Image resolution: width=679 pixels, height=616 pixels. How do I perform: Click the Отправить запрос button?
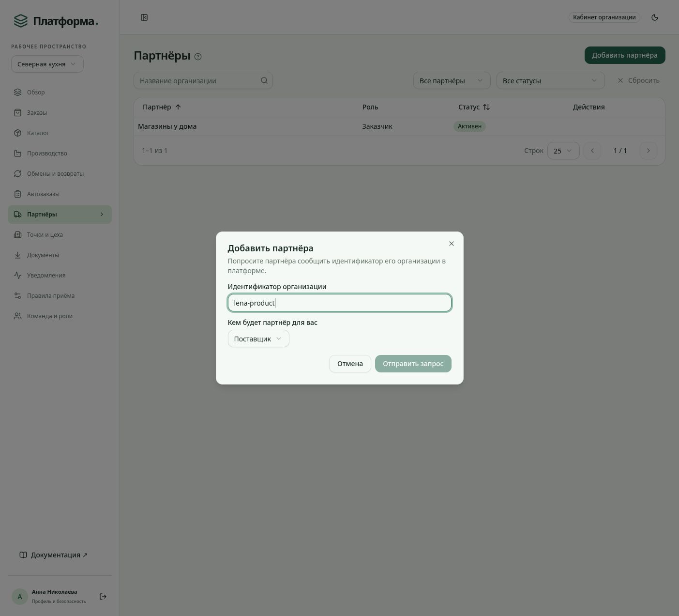[413, 364]
